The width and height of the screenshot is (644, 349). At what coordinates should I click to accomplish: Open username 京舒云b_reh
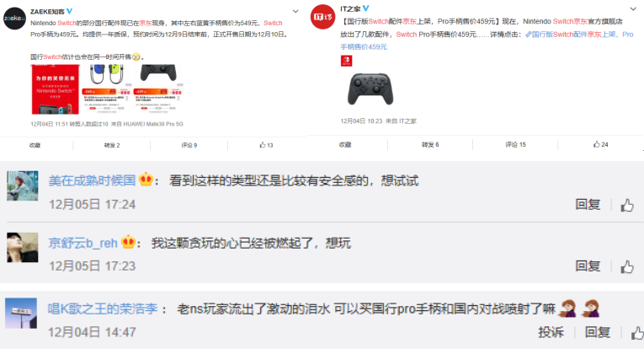[x=83, y=243]
